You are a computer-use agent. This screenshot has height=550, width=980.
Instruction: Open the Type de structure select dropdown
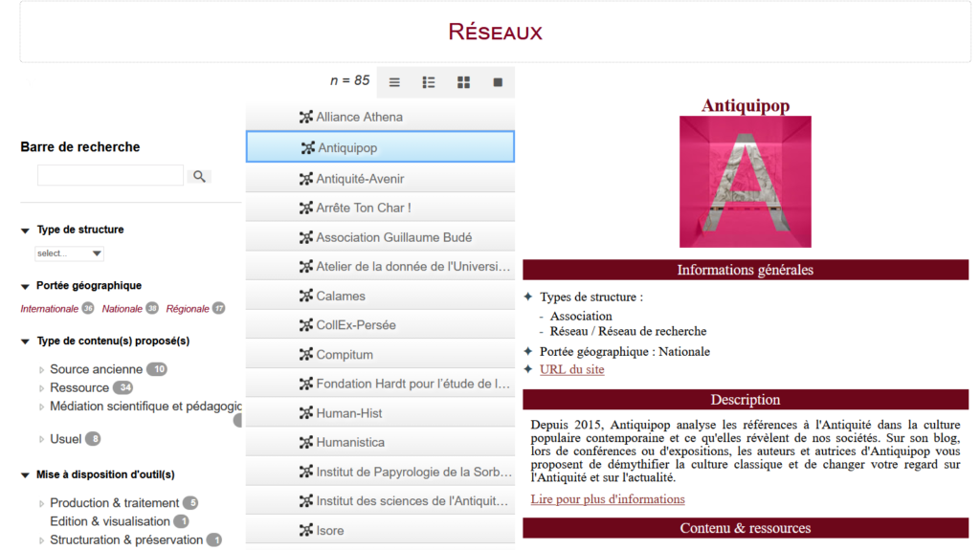pos(69,253)
